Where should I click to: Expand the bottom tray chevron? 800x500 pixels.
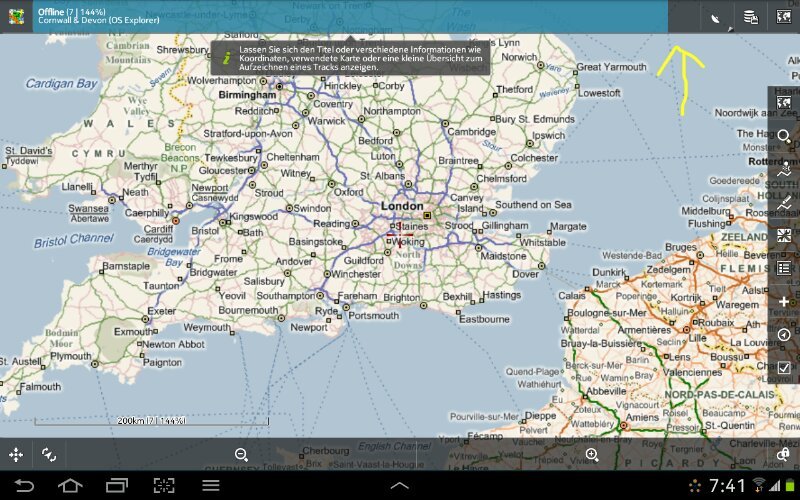pyautogui.click(x=399, y=486)
